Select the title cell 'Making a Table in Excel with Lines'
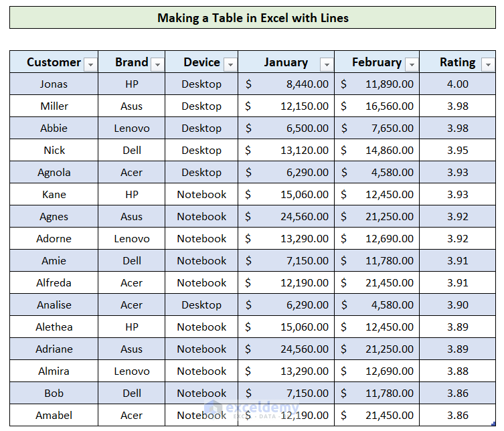 pos(252,18)
